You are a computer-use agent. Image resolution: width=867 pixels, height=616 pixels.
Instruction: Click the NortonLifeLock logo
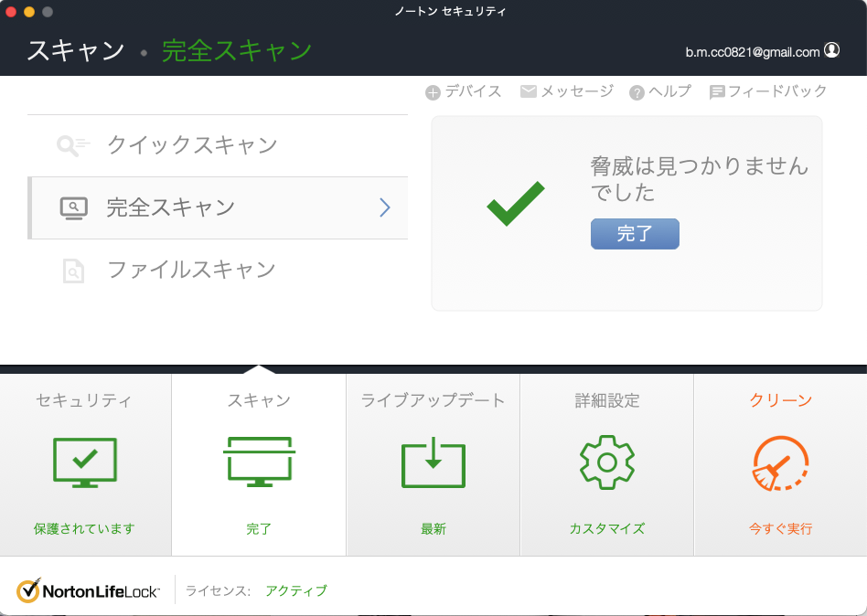pyautogui.click(x=89, y=590)
